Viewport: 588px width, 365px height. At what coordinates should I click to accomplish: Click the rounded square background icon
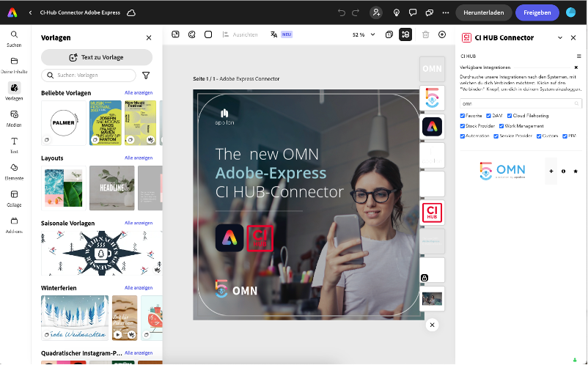pos(208,34)
